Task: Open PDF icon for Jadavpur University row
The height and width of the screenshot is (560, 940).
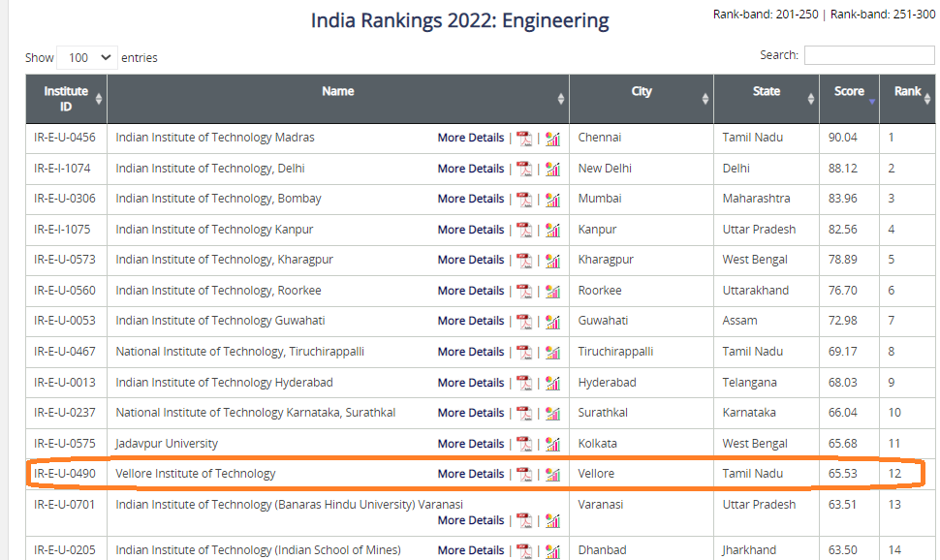Action: tap(524, 445)
